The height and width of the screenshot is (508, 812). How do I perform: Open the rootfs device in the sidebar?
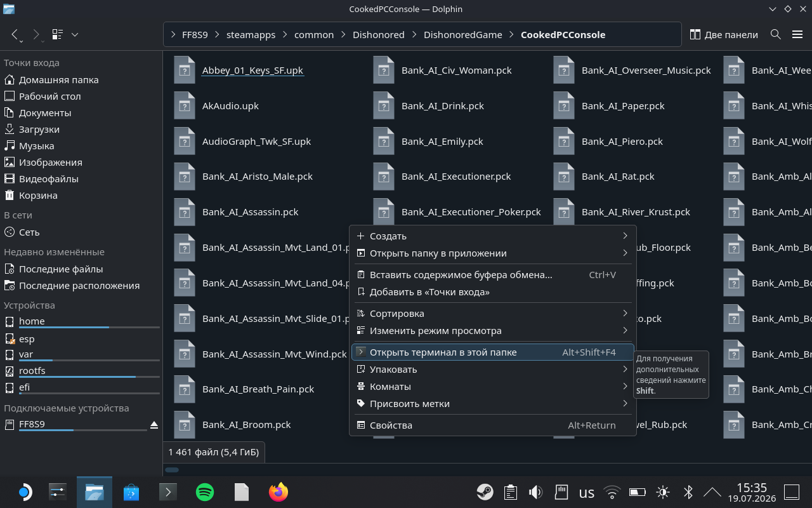pos(81,371)
